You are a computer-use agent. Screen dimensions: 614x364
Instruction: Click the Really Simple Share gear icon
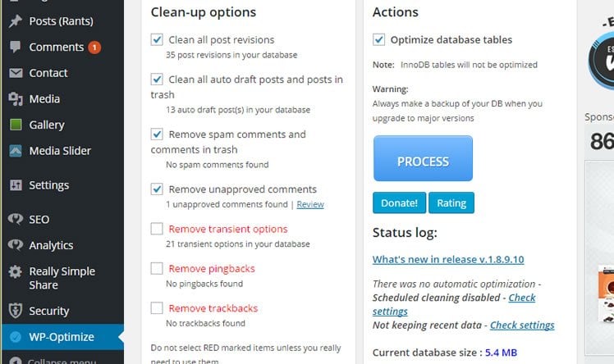(16, 271)
